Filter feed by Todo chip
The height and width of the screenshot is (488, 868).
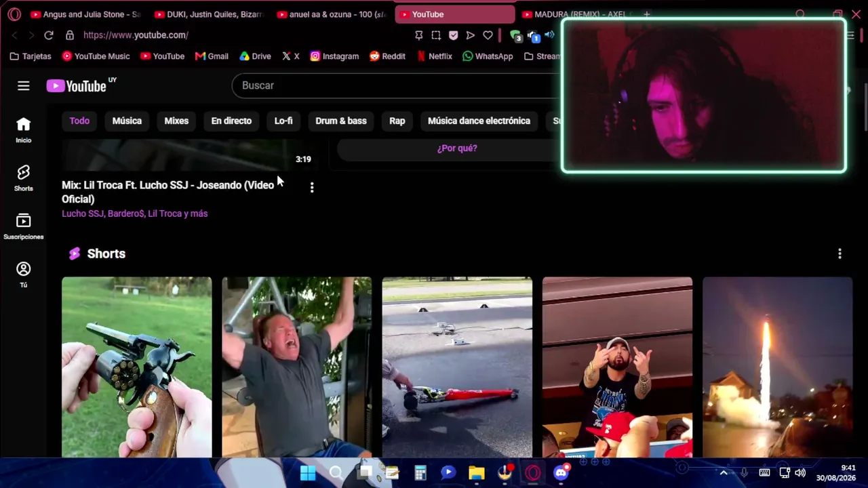click(x=79, y=121)
